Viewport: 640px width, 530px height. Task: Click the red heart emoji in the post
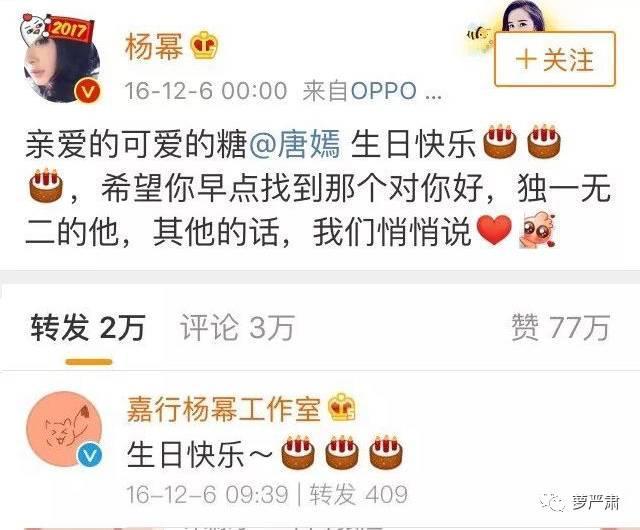tap(494, 230)
